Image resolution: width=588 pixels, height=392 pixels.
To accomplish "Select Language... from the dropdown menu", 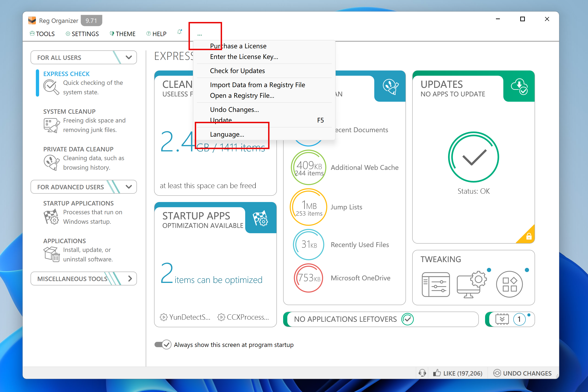I will pos(227,134).
